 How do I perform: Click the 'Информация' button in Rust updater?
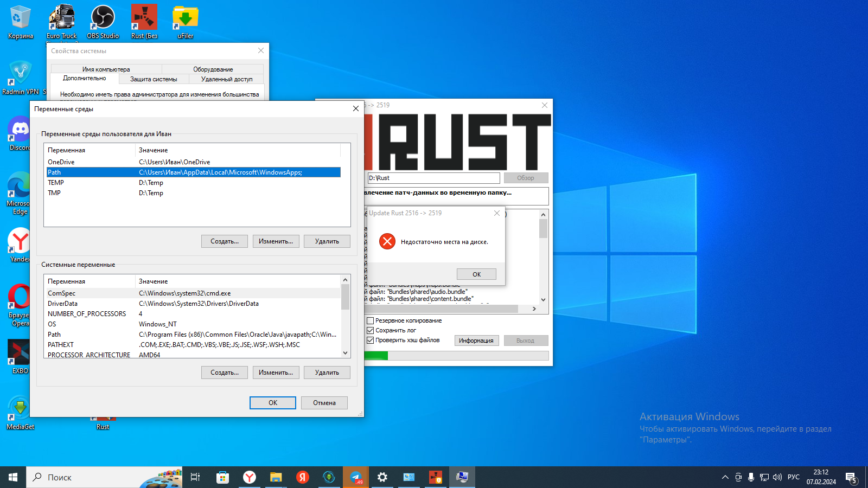pos(476,341)
